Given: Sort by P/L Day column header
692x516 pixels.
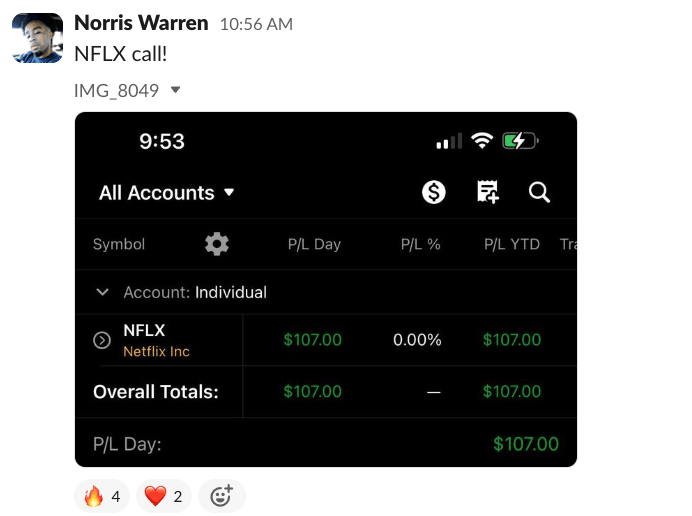Looking at the screenshot, I should 314,244.
